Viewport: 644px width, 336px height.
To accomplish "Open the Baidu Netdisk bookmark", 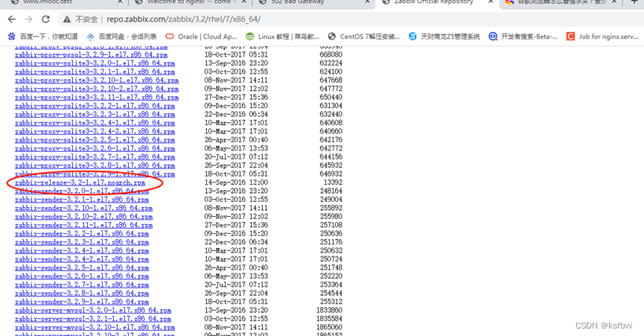I will point(121,37).
